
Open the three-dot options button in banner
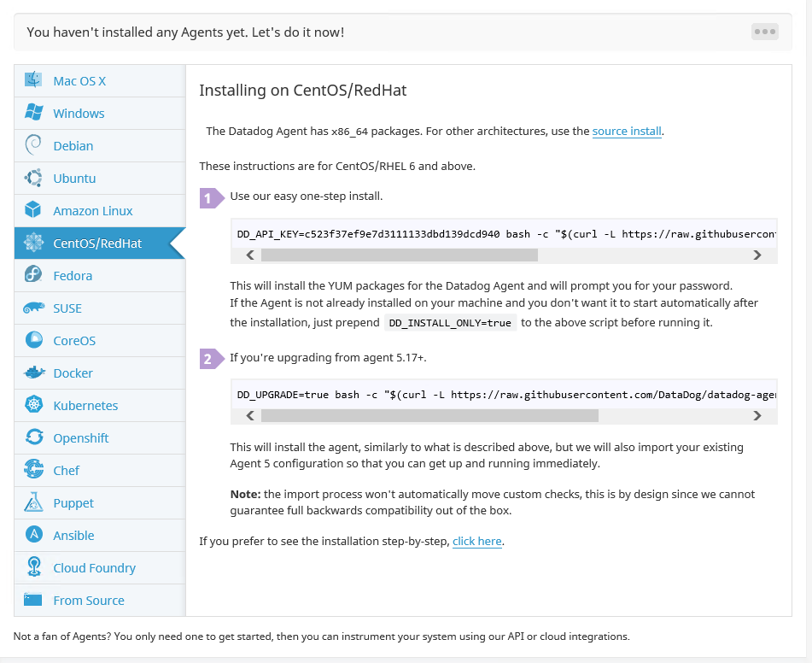click(765, 32)
